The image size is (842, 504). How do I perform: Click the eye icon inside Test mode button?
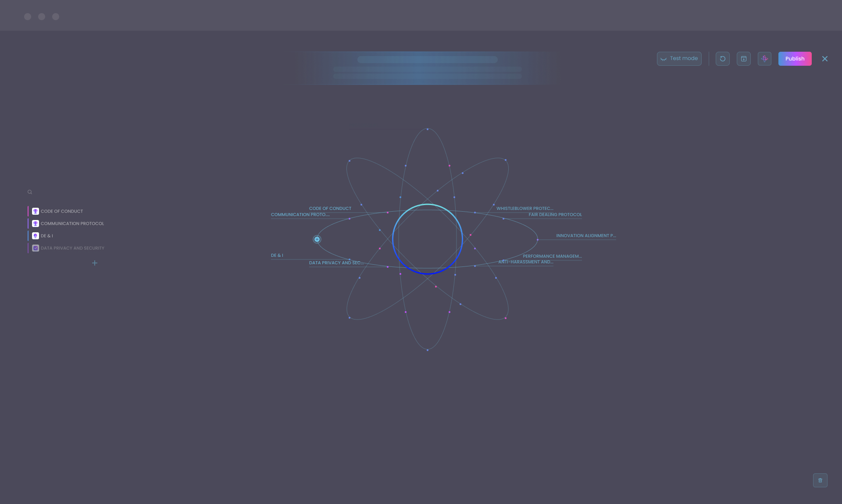[664, 58]
